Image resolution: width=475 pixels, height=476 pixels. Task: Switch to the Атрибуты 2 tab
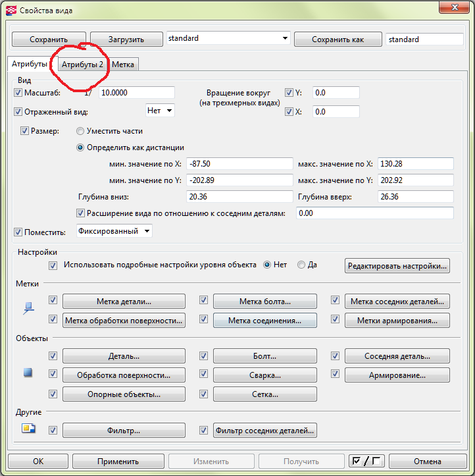pyautogui.click(x=82, y=65)
